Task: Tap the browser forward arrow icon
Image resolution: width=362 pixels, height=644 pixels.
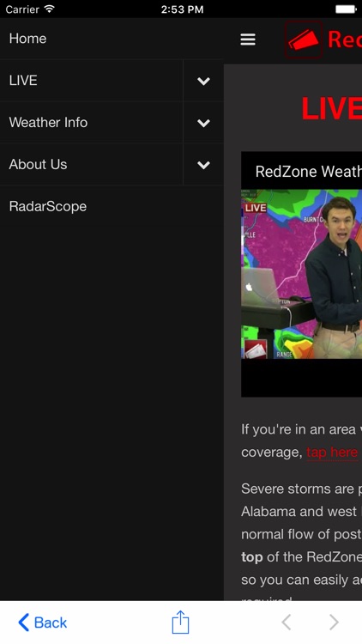Action: point(334,623)
